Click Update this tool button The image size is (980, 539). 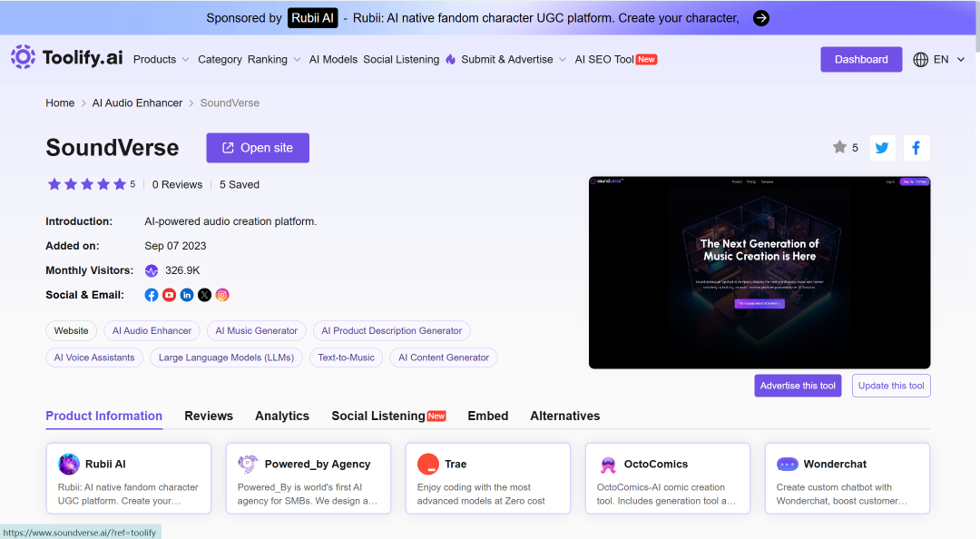click(x=891, y=386)
